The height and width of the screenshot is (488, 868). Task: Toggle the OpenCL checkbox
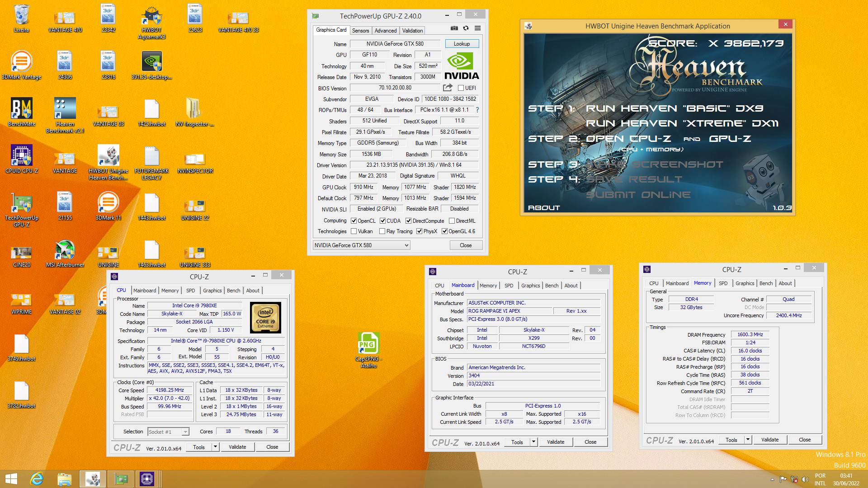354,221
